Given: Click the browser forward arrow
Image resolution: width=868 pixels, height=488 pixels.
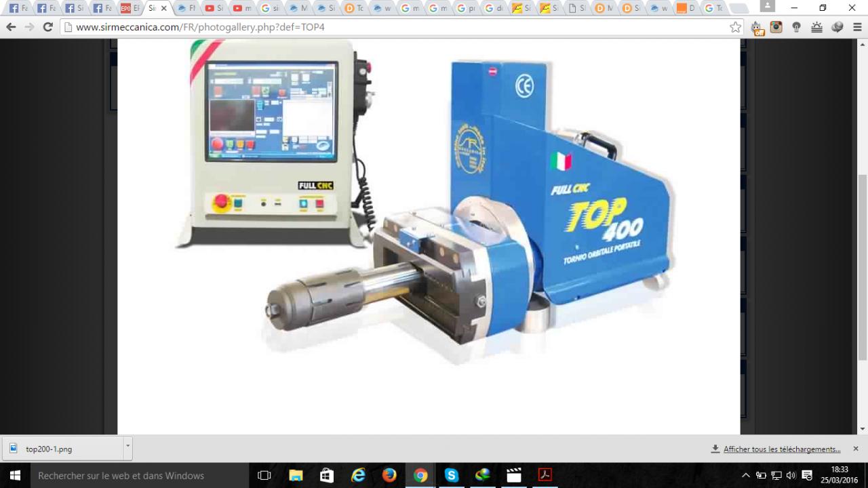Looking at the screenshot, I should point(29,27).
